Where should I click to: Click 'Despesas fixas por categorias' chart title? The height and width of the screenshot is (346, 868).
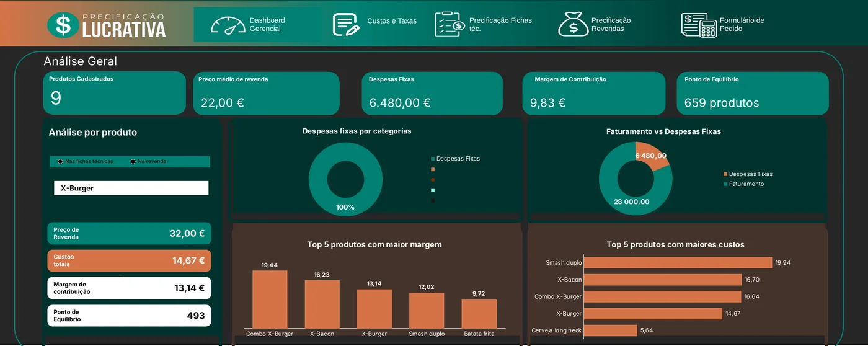tap(356, 131)
